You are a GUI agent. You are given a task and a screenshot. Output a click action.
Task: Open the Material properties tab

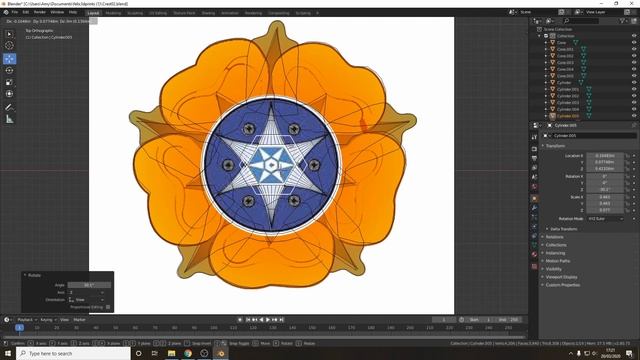pyautogui.click(x=534, y=254)
